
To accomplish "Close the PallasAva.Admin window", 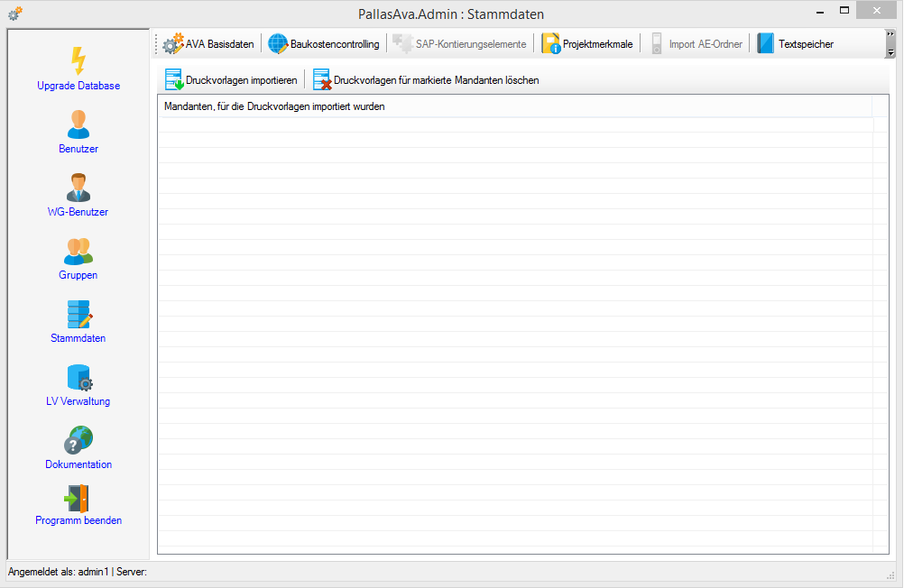I will [876, 11].
